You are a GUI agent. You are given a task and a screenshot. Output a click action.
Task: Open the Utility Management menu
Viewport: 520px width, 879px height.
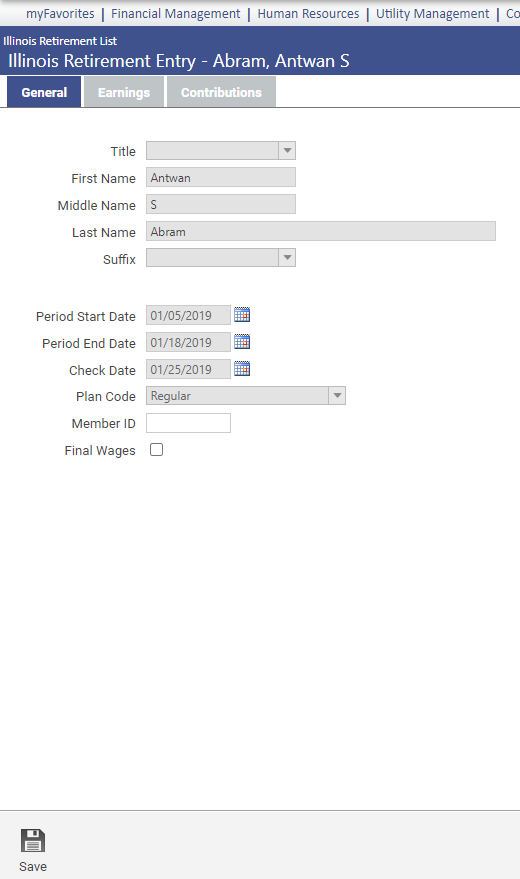(x=432, y=13)
